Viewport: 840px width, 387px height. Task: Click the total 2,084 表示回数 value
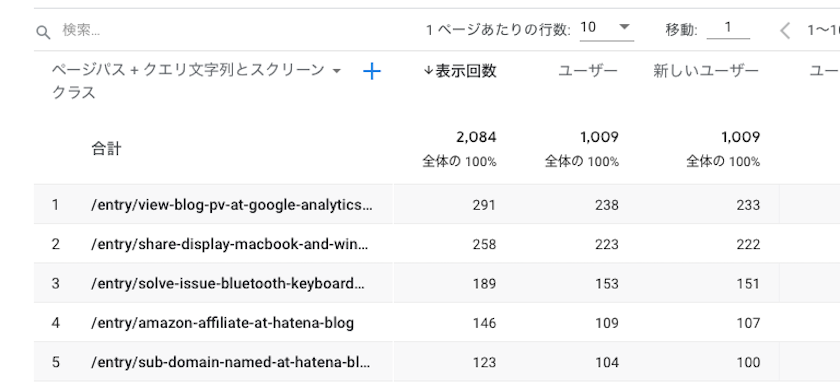pyautogui.click(x=476, y=137)
